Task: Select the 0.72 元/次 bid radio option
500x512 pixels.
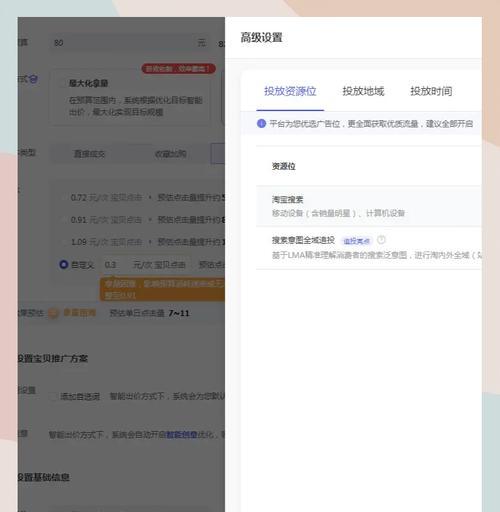Action: pyautogui.click(x=63, y=198)
